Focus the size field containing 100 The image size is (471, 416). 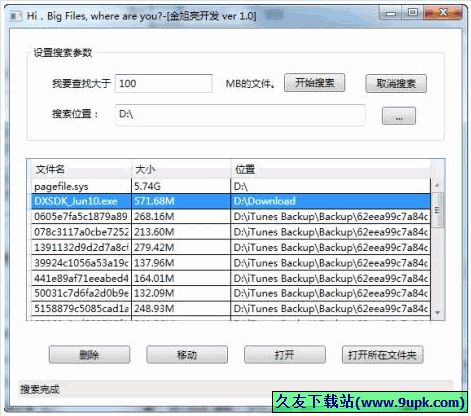[164, 83]
